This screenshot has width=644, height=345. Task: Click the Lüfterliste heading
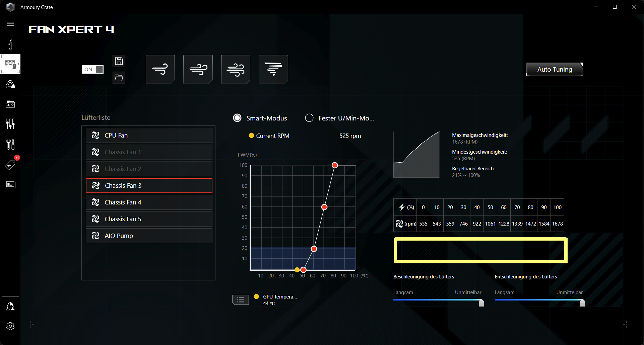point(96,117)
